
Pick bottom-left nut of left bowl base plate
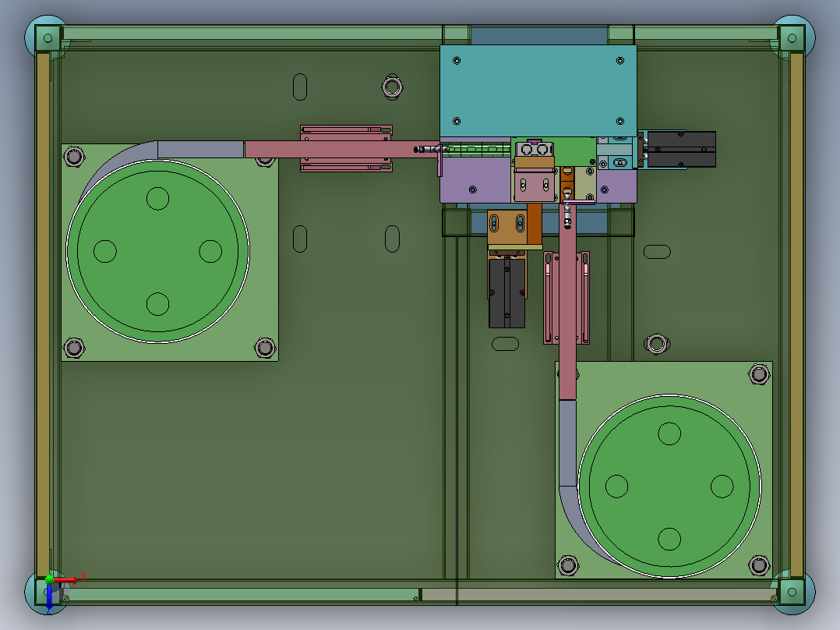(x=74, y=348)
